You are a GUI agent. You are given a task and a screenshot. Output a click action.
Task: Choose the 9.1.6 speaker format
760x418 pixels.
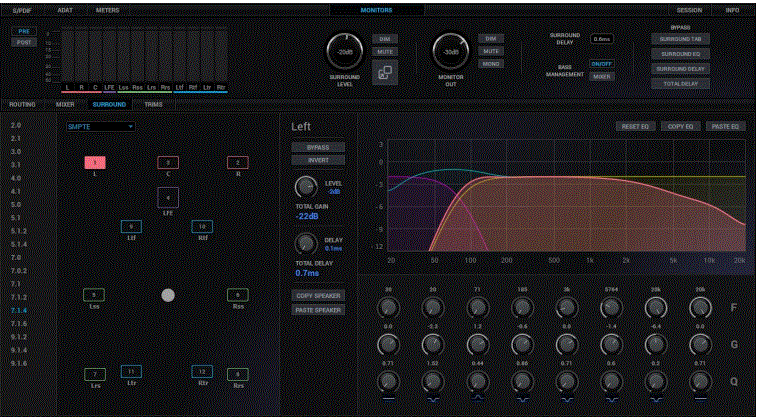click(x=18, y=363)
